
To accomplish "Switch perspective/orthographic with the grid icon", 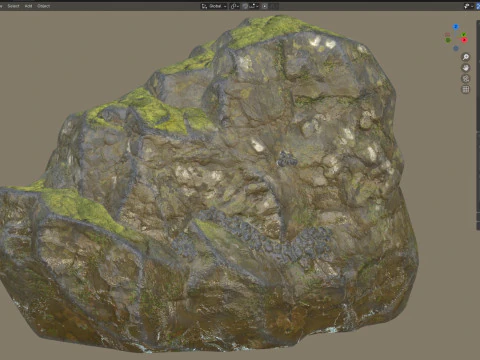I will click(466, 89).
